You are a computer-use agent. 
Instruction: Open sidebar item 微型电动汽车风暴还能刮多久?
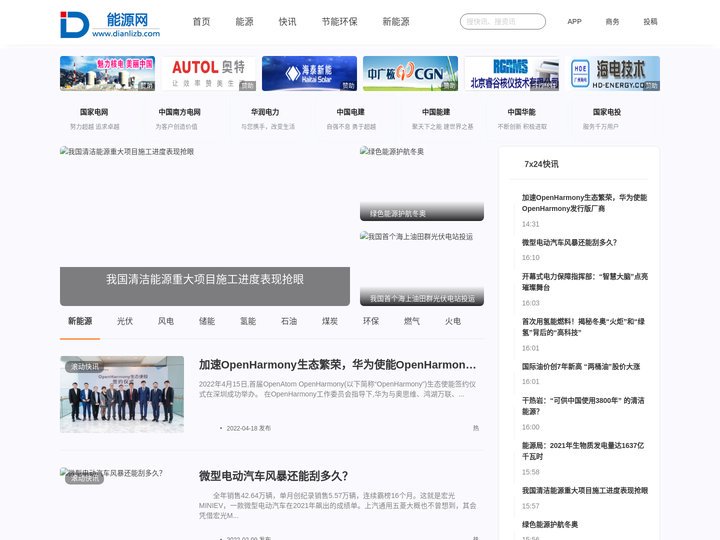pyautogui.click(x=569, y=242)
